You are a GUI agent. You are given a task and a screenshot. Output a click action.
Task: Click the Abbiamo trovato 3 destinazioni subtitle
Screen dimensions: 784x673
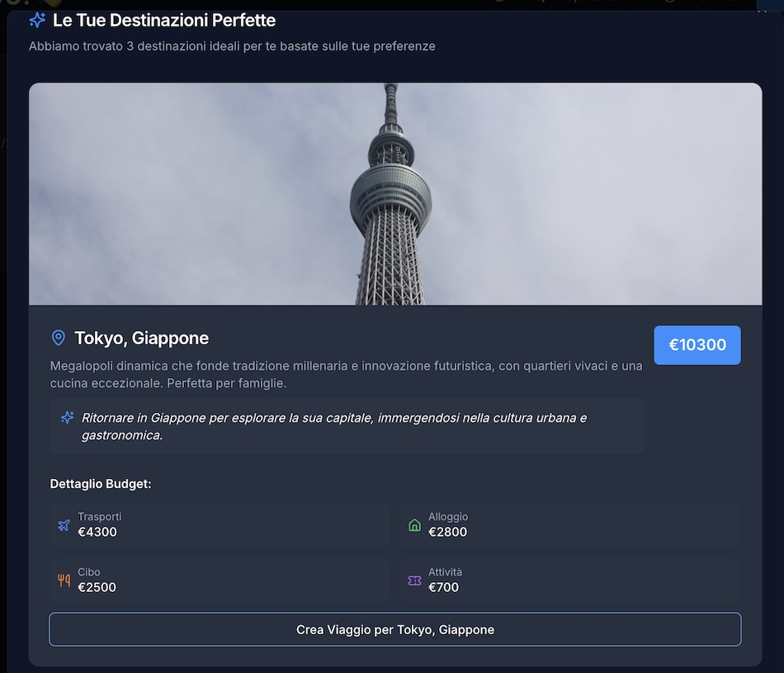pyautogui.click(x=232, y=46)
